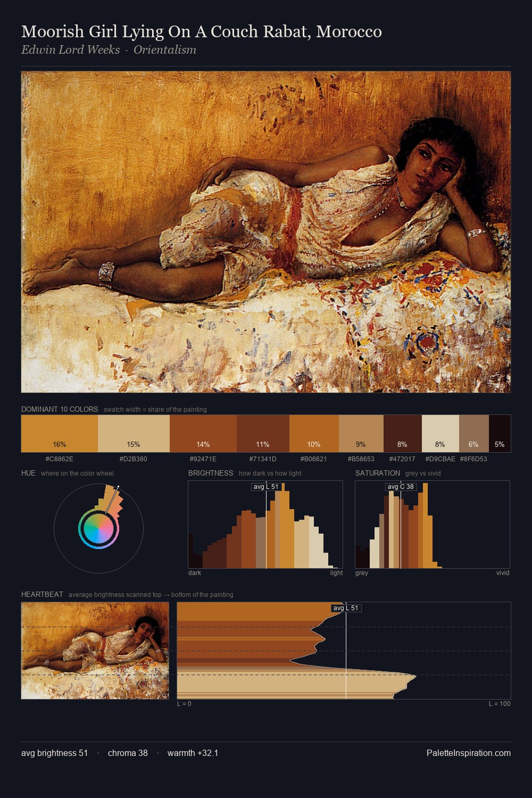Viewport: 532px width, 798px height.
Task: Select the 10% orange-brown swatch #B06621
Action: point(314,434)
